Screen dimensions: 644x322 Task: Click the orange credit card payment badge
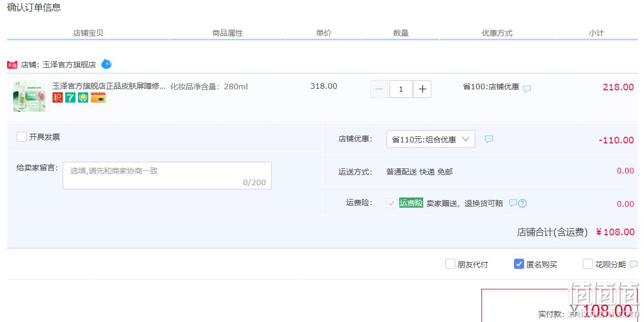98,97
